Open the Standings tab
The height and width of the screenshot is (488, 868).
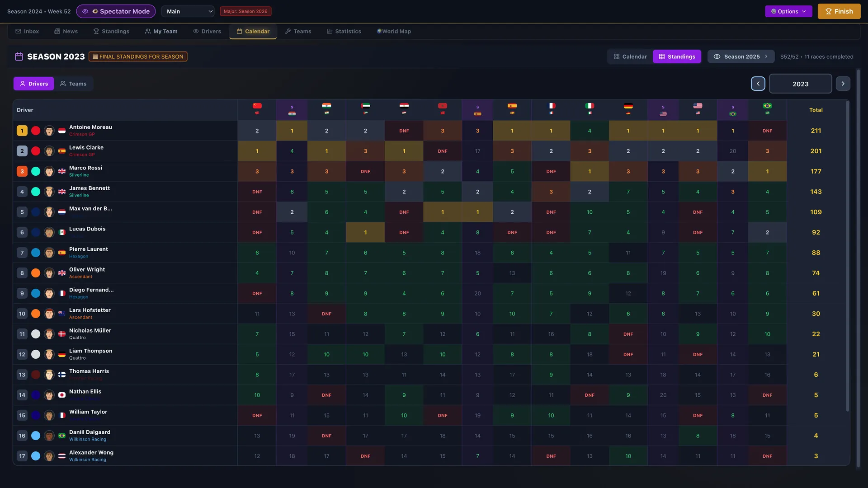click(111, 31)
